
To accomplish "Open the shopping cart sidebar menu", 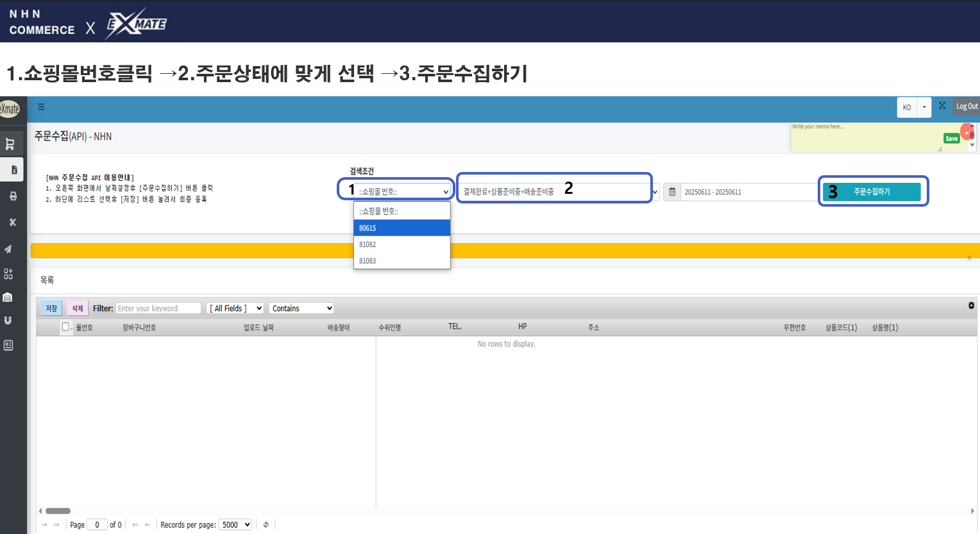I will tap(10, 144).
